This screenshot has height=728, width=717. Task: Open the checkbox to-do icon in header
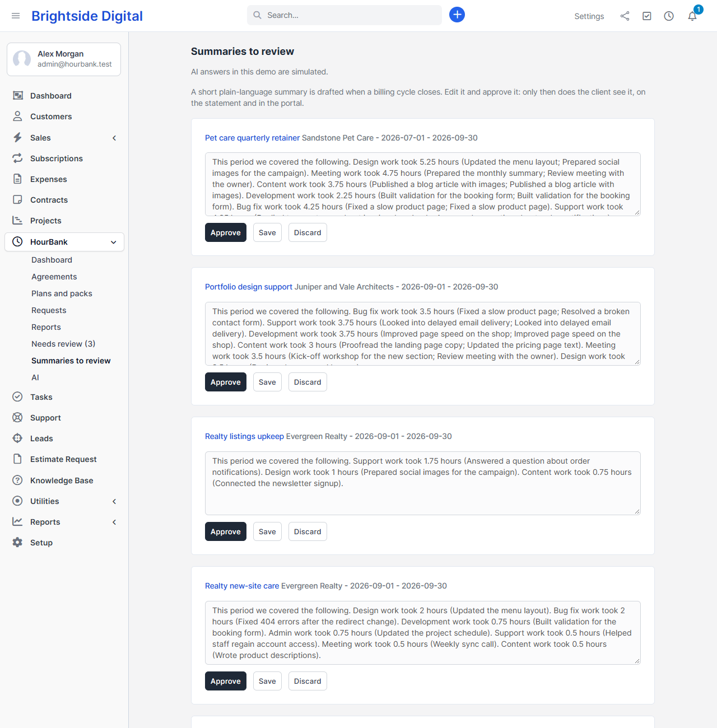(x=647, y=16)
